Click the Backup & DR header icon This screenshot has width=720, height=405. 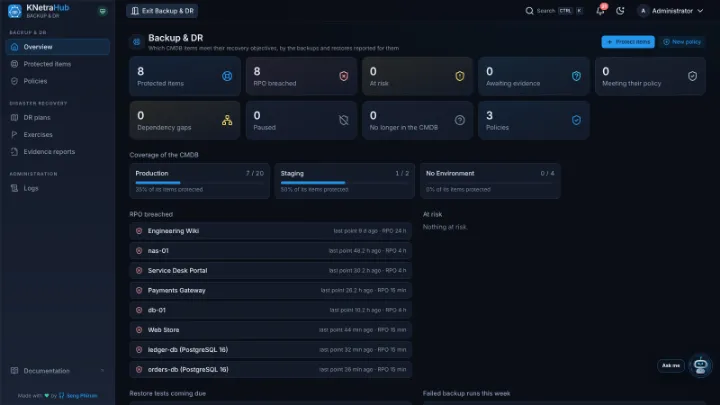[x=136, y=42]
